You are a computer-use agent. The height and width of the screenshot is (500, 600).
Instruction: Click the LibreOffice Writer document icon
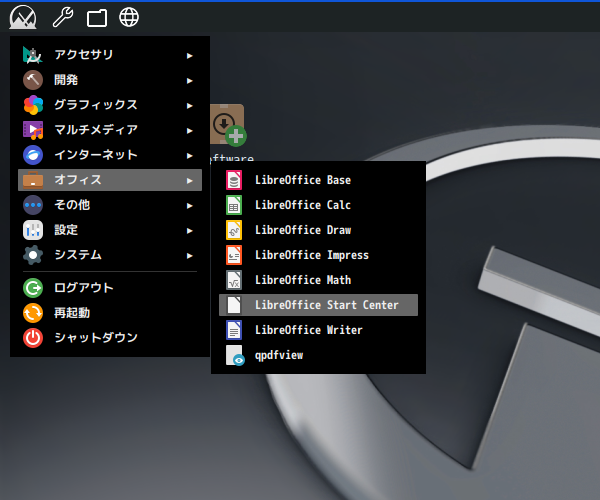click(234, 330)
